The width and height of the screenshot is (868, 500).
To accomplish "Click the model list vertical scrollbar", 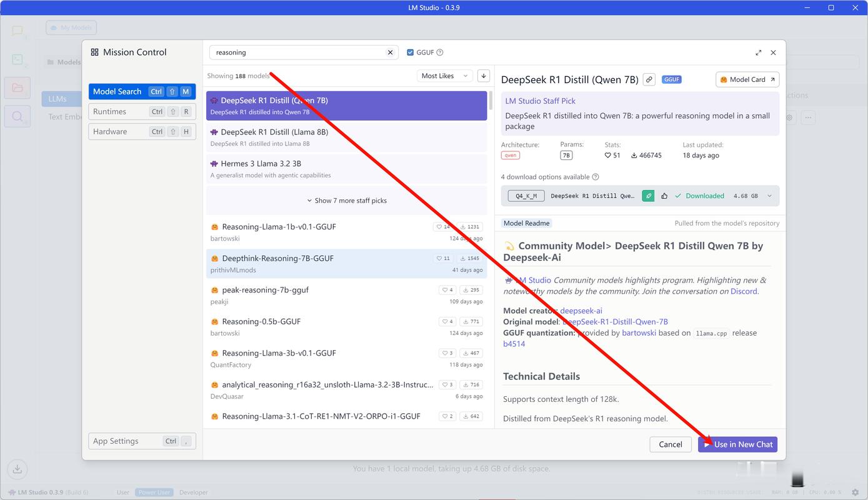I will tap(491, 100).
